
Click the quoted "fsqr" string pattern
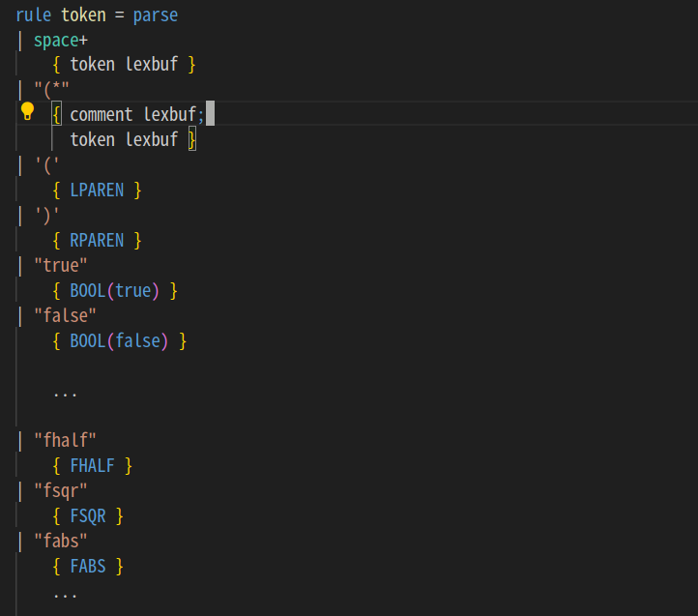coord(61,491)
